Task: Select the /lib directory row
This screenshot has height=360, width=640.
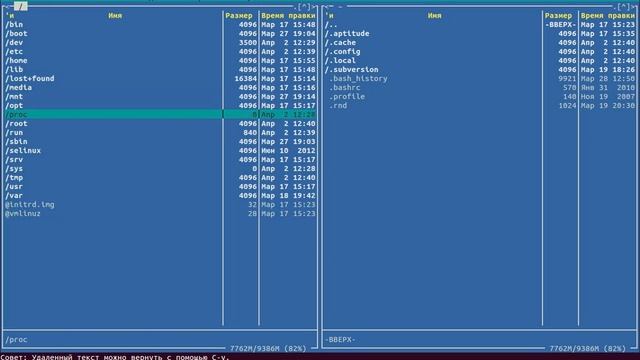Action: click(x=160, y=69)
